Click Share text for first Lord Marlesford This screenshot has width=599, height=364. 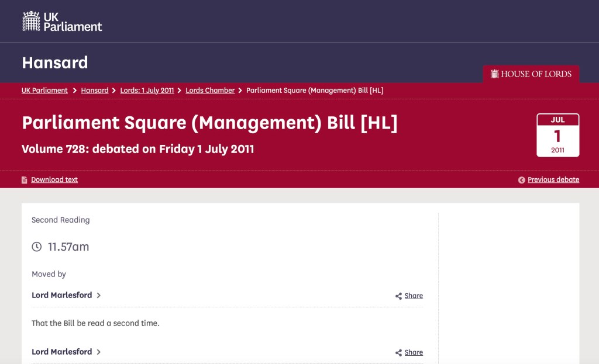point(414,296)
